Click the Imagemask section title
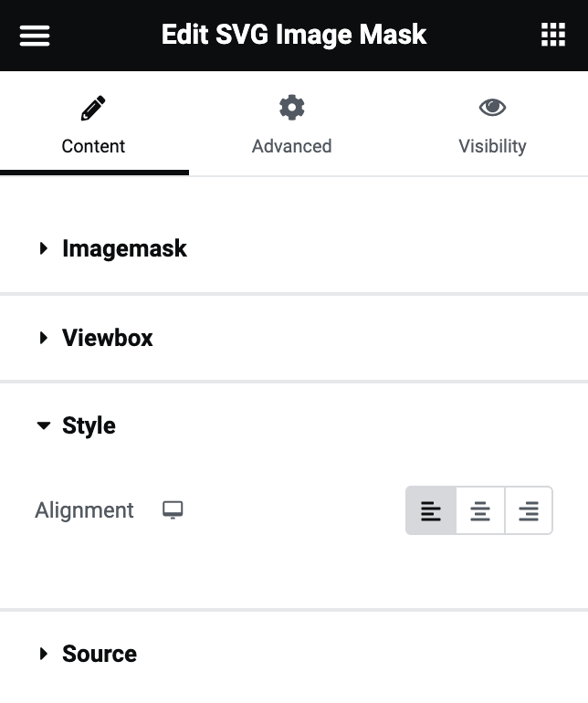 [x=124, y=248]
